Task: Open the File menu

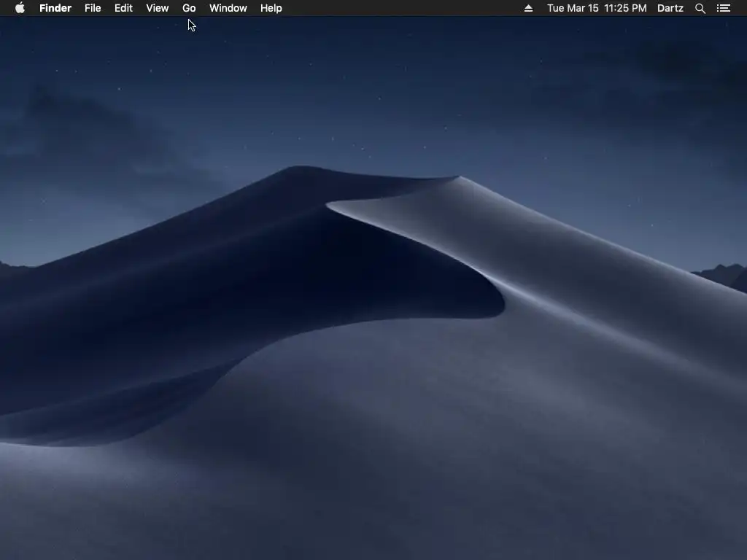Action: click(93, 8)
